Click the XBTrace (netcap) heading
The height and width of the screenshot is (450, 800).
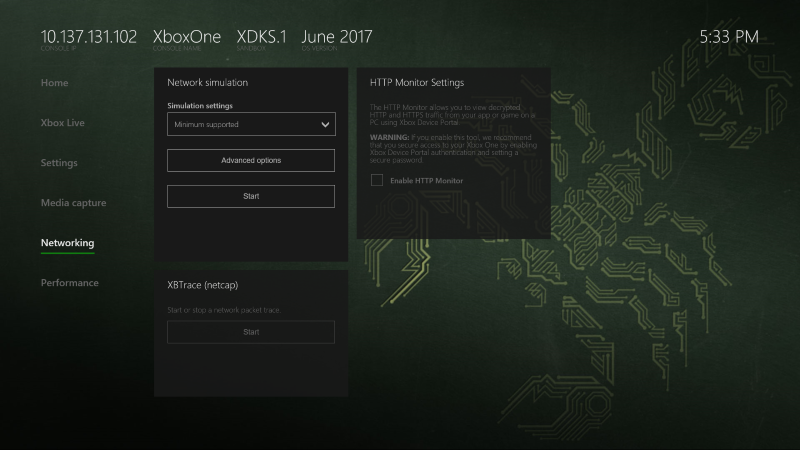(x=203, y=285)
